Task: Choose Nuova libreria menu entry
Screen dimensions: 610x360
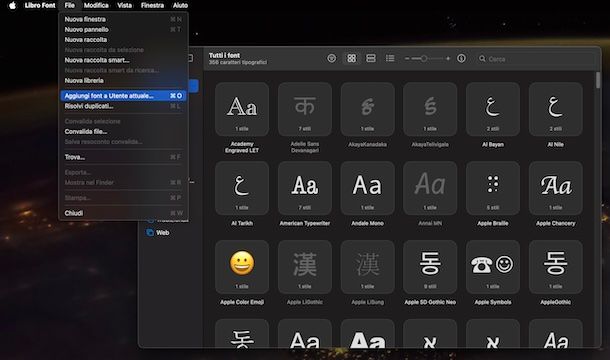Action: (123, 81)
